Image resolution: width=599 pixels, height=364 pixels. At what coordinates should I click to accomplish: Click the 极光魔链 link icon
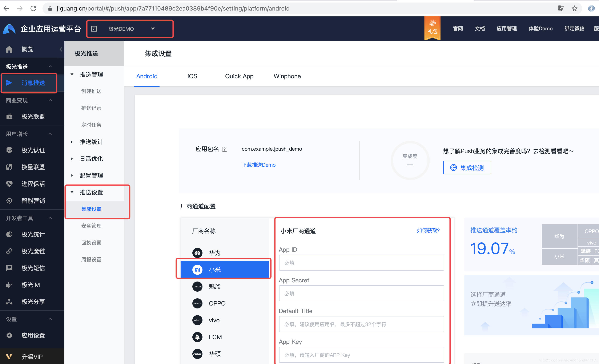tap(9, 251)
